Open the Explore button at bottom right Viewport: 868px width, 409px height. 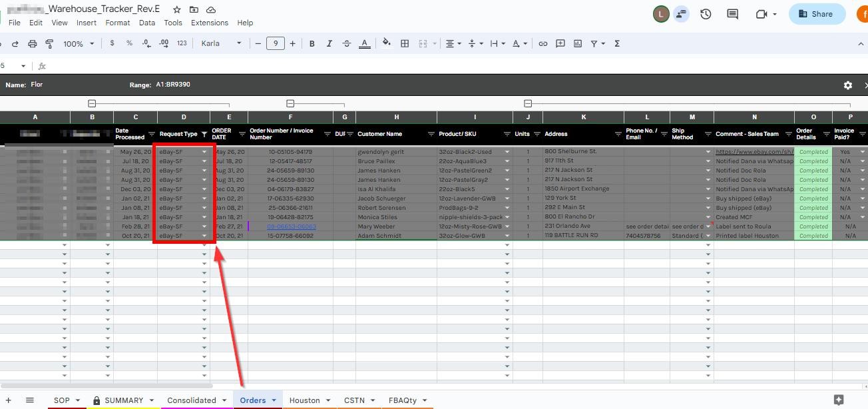click(x=839, y=400)
